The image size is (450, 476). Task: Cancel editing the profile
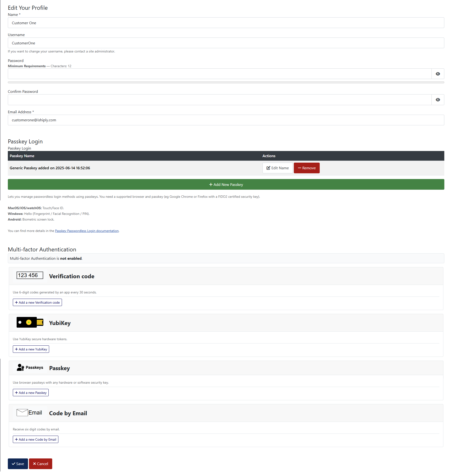pyautogui.click(x=41, y=464)
